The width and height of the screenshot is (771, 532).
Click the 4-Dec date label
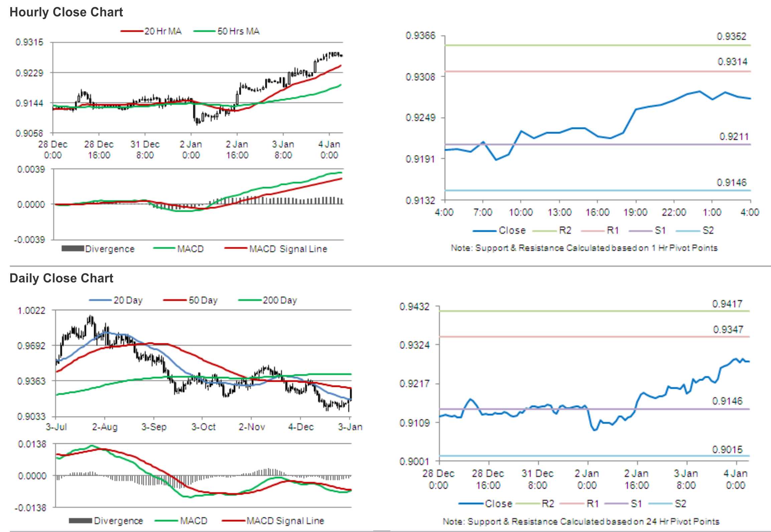[301, 427]
